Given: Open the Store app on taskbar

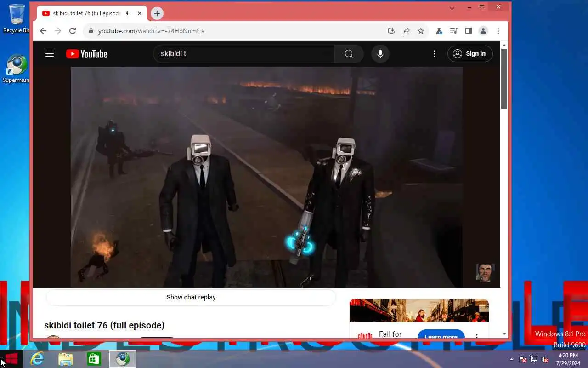Looking at the screenshot, I should pyautogui.click(x=94, y=359).
